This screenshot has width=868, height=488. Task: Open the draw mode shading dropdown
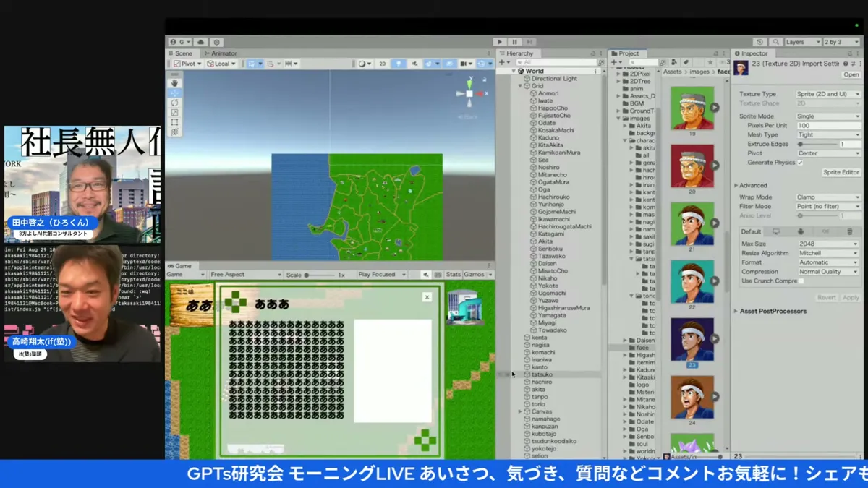[x=364, y=64]
